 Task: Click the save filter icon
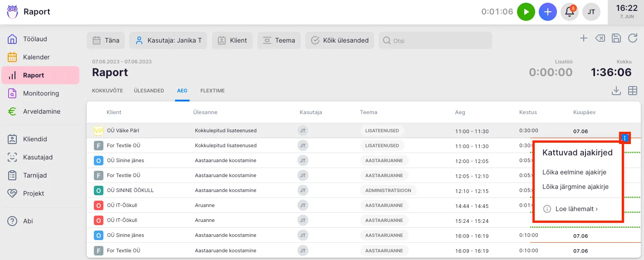pos(616,39)
